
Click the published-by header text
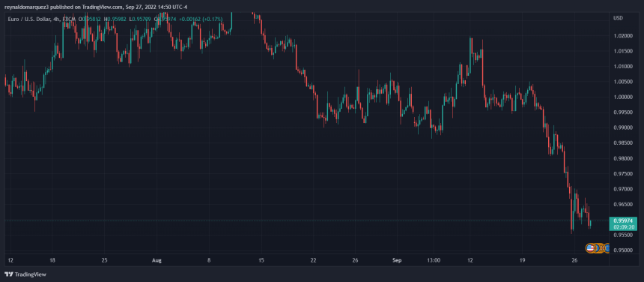[95, 7]
